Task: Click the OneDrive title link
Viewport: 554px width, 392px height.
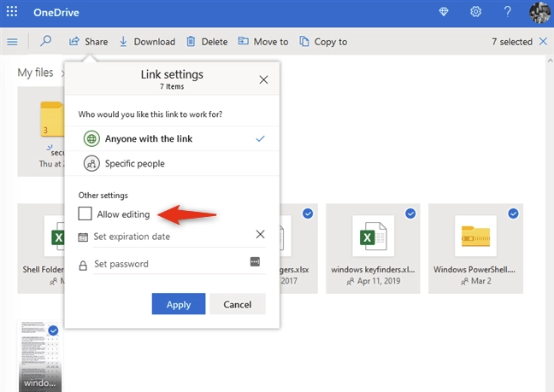Action: click(x=56, y=12)
